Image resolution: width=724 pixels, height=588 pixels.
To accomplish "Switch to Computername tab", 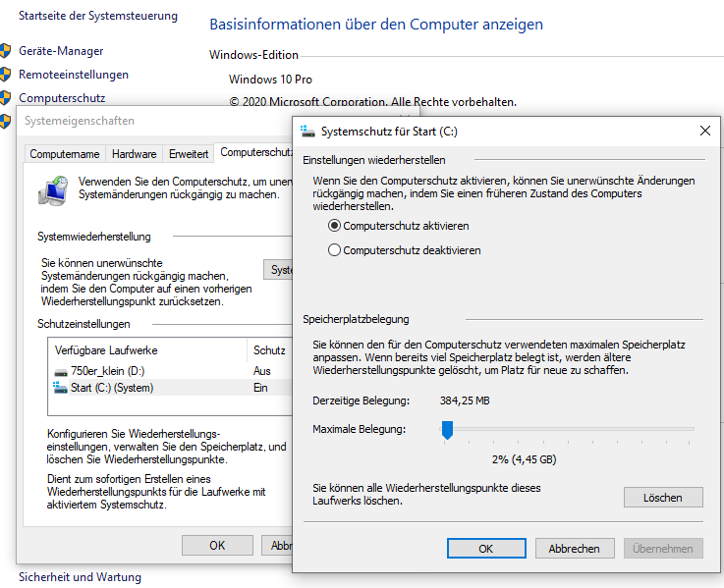I will (x=65, y=154).
